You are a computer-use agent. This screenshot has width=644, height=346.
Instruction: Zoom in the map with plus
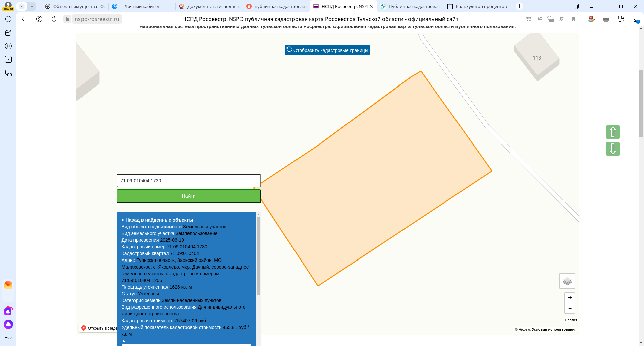point(570,298)
